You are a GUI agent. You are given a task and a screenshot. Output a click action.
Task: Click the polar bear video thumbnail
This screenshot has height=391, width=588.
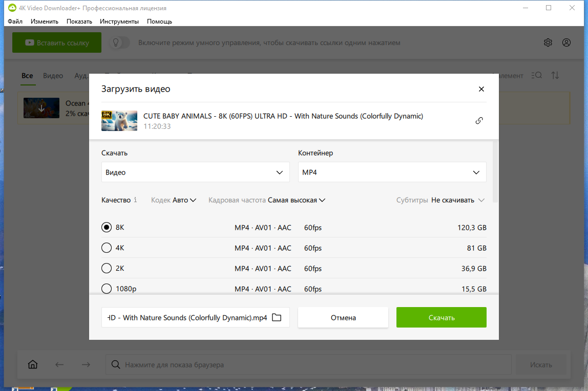[x=119, y=121]
